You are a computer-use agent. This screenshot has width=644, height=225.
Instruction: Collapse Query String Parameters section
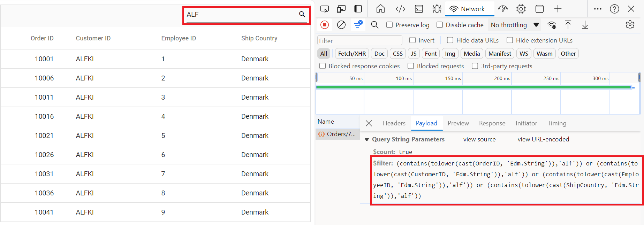[x=367, y=139]
